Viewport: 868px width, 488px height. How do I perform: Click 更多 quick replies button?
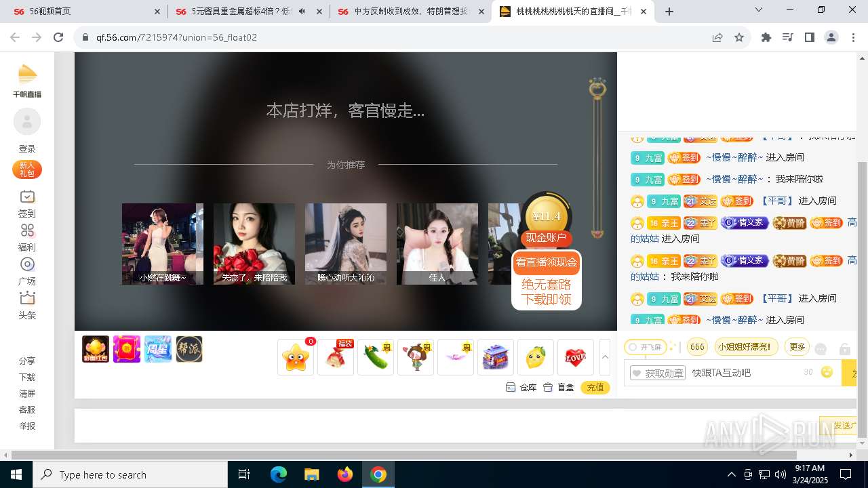click(797, 347)
